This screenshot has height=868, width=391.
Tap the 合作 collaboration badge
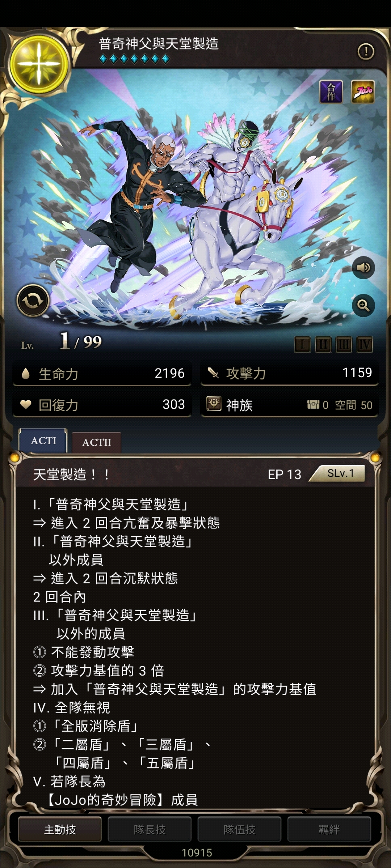331,92
